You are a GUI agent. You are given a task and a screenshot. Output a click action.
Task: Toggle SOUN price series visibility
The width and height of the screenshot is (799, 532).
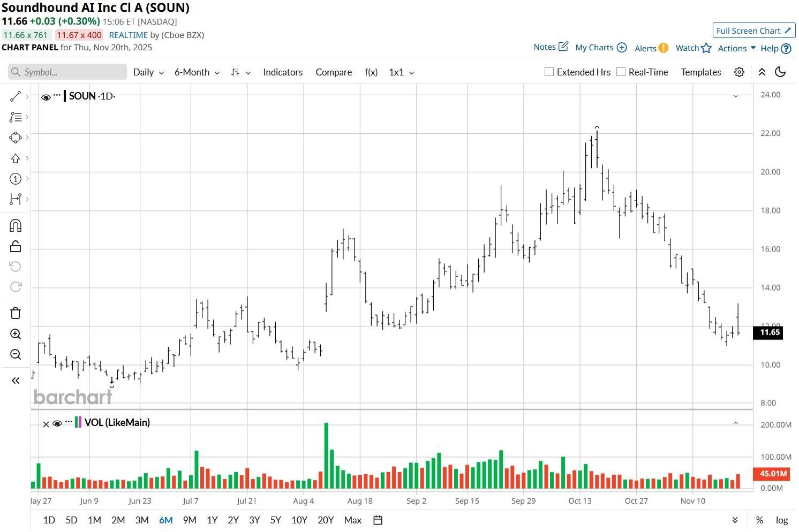(x=46, y=97)
